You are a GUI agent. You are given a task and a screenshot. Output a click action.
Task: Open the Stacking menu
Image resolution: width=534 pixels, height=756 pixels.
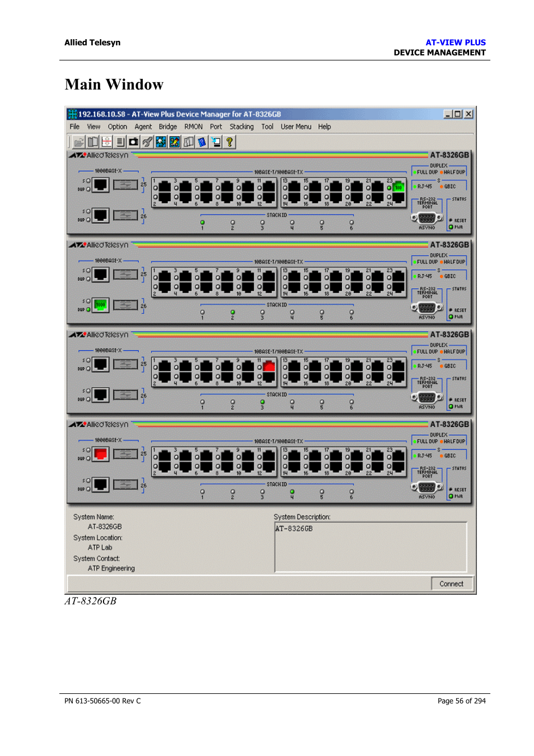pos(242,127)
